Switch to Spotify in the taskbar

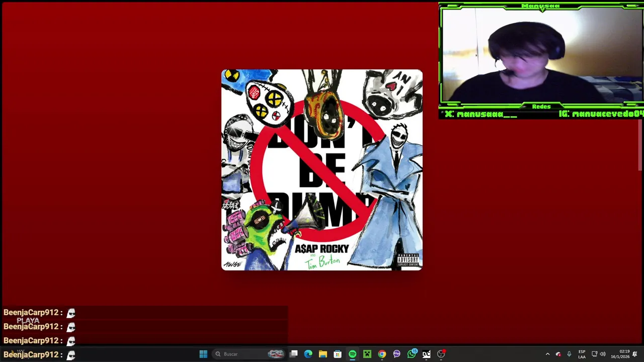pos(352,354)
